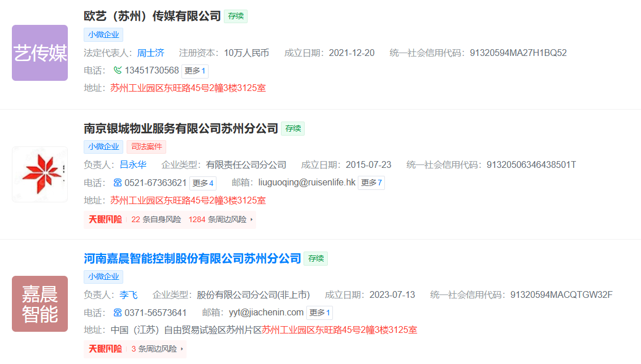Open 欧艺（苏州）传媒有限公司 company page
Screen dimensions: 641x364
[152, 16]
